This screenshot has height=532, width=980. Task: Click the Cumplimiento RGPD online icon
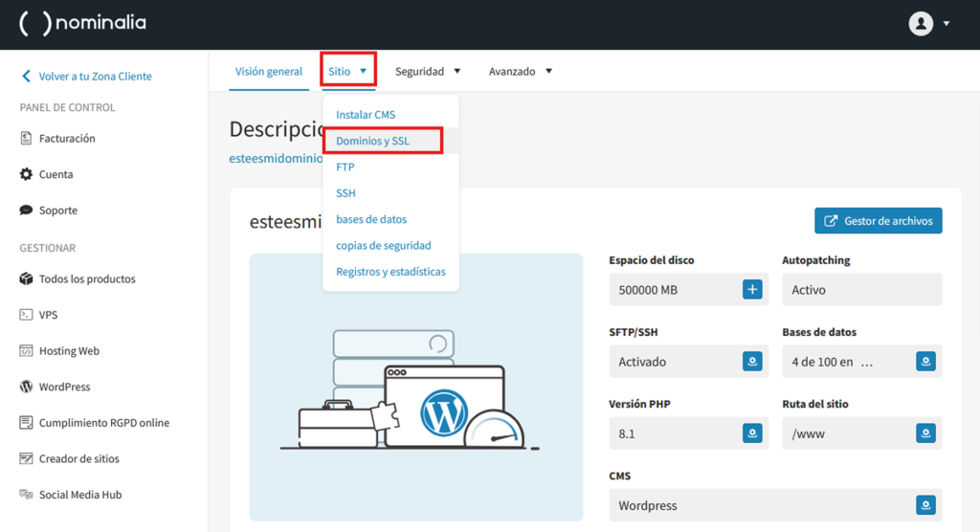[x=26, y=423]
